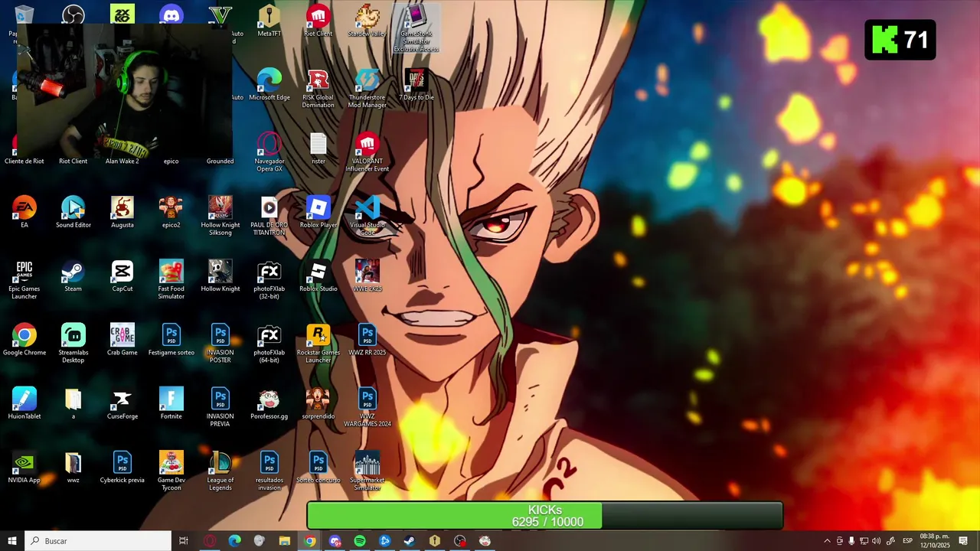Screen dimensions: 980x551
Task: Open Thunderstore Mod Manager
Action: tap(367, 90)
